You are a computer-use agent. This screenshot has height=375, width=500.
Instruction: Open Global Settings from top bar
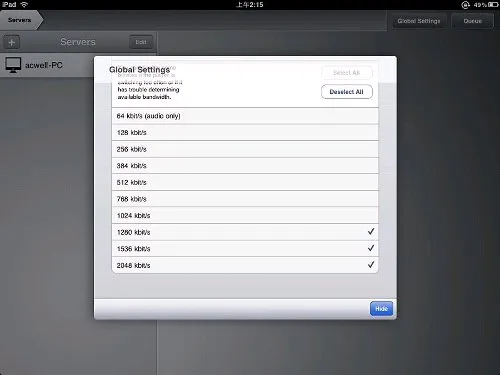coord(419,21)
